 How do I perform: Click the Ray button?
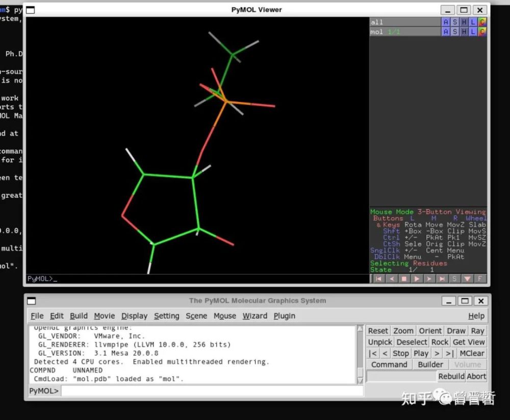(x=477, y=331)
